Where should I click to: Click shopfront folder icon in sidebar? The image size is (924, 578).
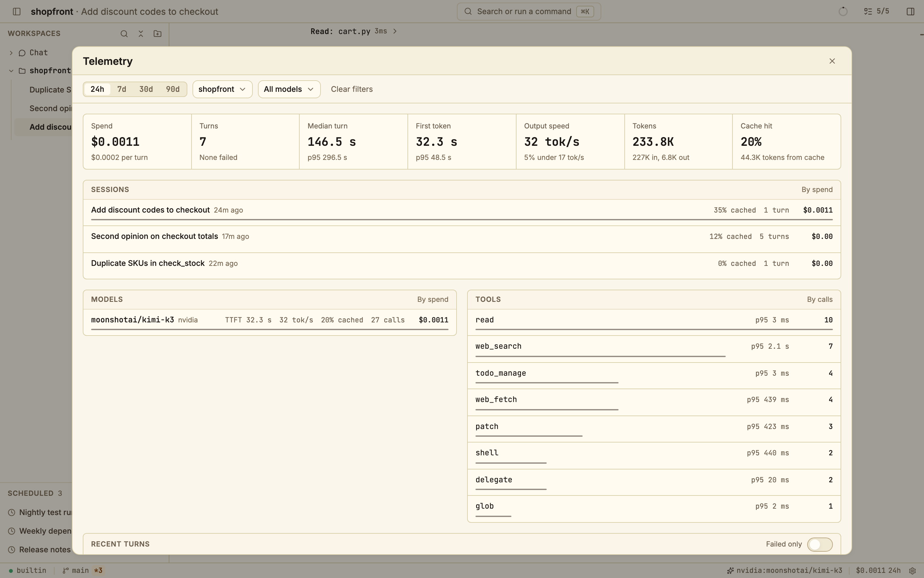22,71
